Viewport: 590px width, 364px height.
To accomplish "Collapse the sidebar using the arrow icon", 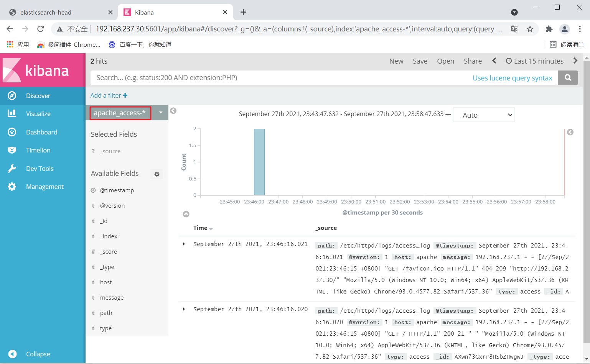I will click(x=12, y=354).
